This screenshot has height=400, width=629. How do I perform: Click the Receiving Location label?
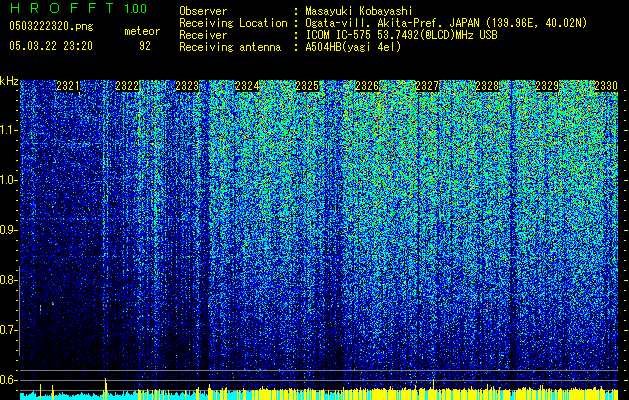[x=233, y=23]
